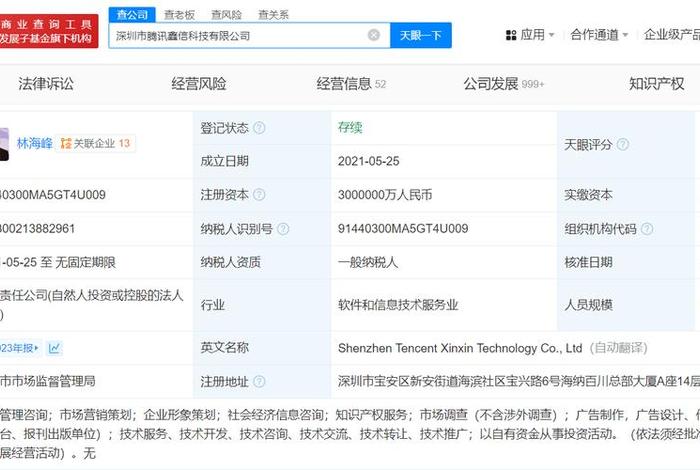Screen dimensions: 700x470
Task: Select the registered address text starting 深圳市宝安区
Action: click(x=519, y=381)
